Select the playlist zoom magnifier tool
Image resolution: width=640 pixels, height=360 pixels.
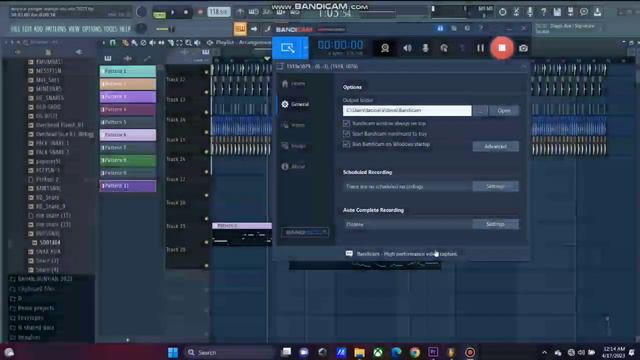[x=188, y=42]
